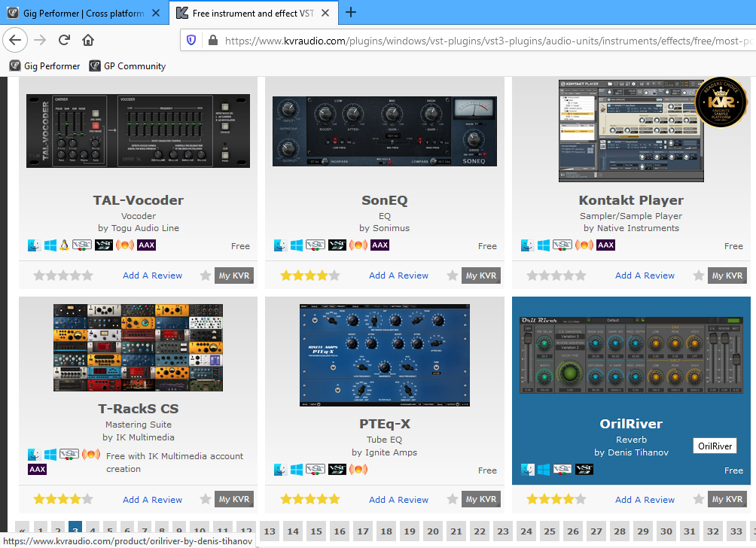This screenshot has width=756, height=548.
Task: Close the Free instrument and effect VST tab
Action: click(x=325, y=13)
